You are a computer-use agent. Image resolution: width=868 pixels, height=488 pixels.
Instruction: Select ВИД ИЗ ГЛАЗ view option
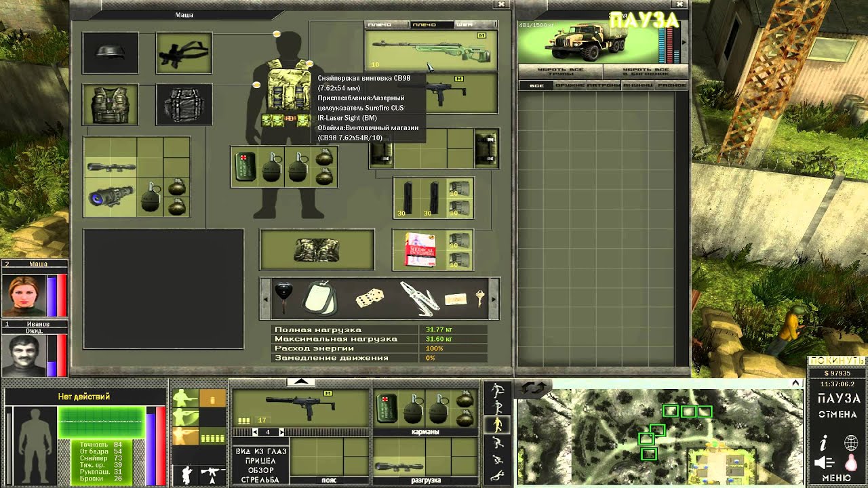(x=261, y=451)
